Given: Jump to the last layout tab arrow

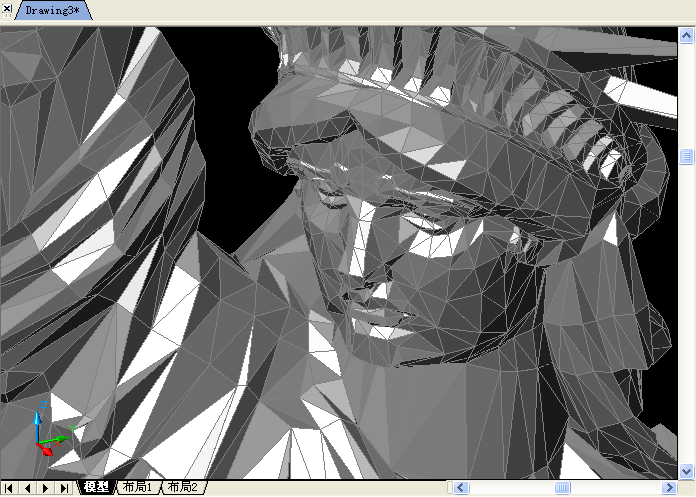Looking at the screenshot, I should [x=64, y=488].
